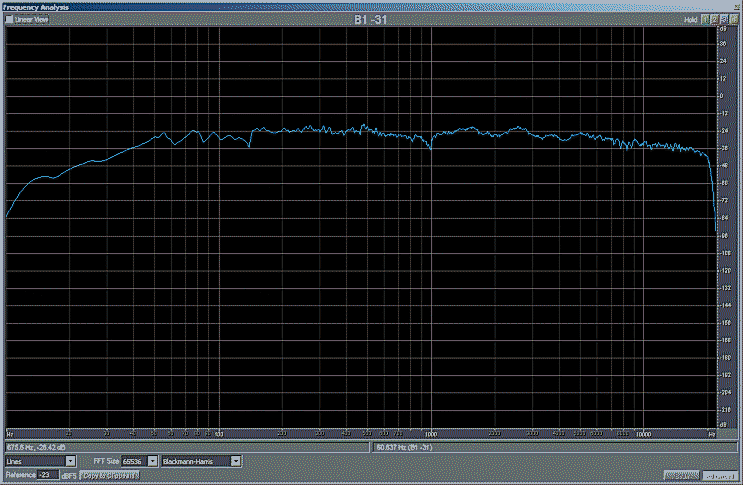This screenshot has height=485, width=743.
Task: Click the 'B1 -31' note heading
Action: point(371,20)
